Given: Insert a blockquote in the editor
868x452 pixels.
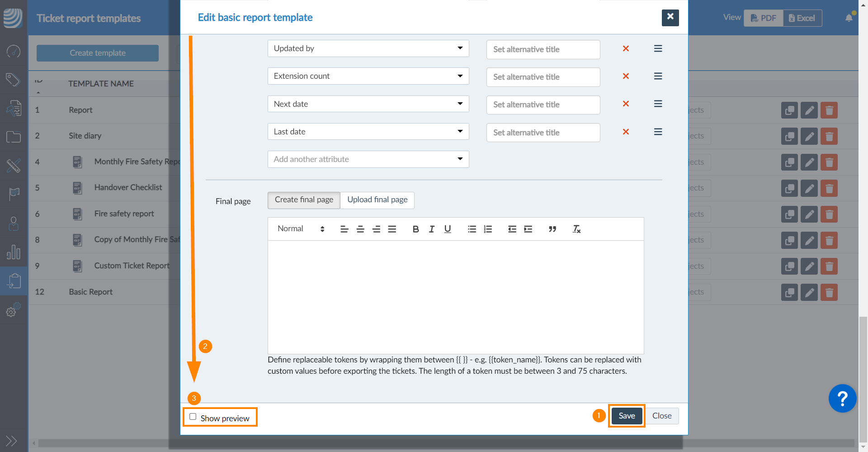Looking at the screenshot, I should click(552, 229).
